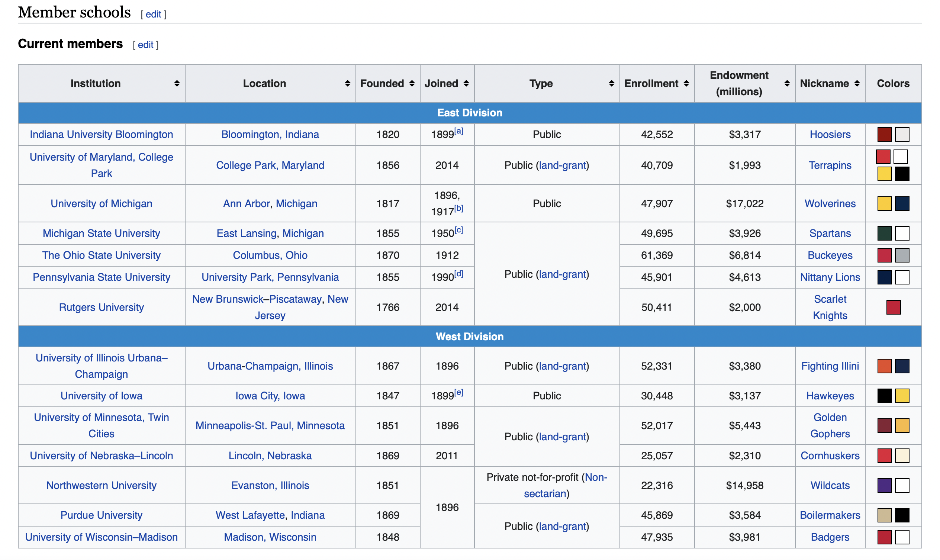Open Purdue University link
The width and height of the screenshot is (940, 560).
pos(102,516)
